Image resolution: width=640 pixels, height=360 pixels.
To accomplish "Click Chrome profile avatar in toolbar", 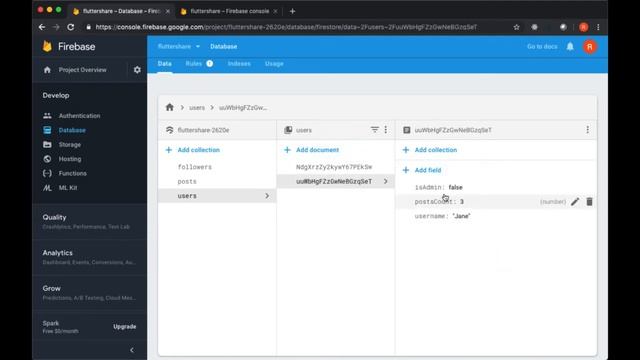I will pyautogui.click(x=584, y=27).
